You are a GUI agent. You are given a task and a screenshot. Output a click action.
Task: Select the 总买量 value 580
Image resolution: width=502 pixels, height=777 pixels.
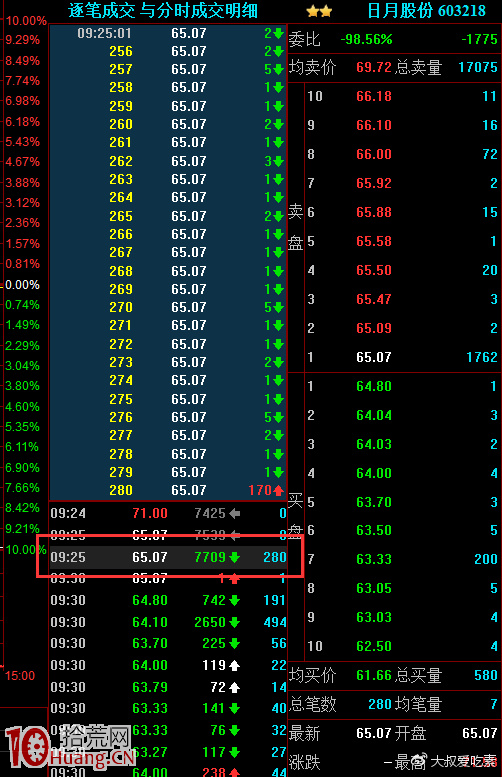[x=486, y=675]
